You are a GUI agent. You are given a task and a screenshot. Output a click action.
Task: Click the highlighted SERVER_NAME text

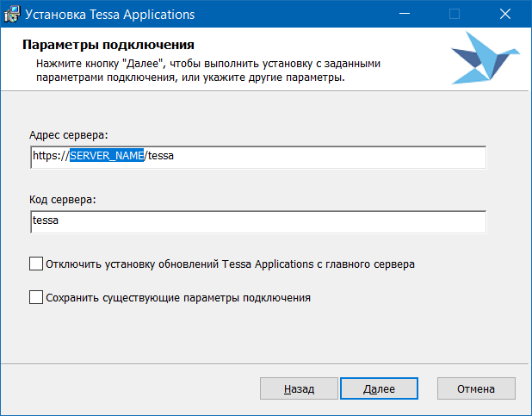[107, 157]
